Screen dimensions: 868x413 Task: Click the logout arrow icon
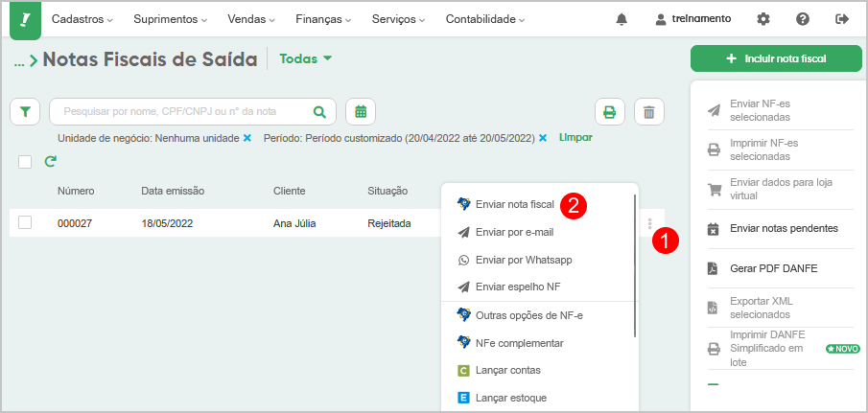click(x=842, y=19)
